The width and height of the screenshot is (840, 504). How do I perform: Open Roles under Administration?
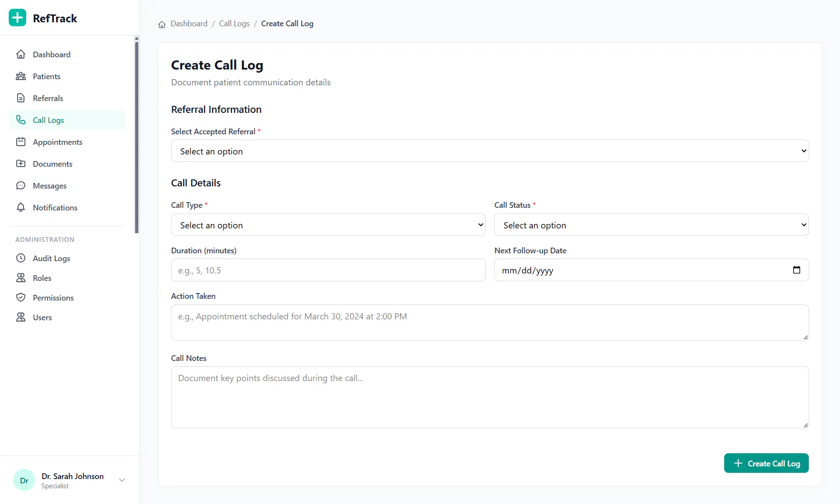click(x=67, y=278)
